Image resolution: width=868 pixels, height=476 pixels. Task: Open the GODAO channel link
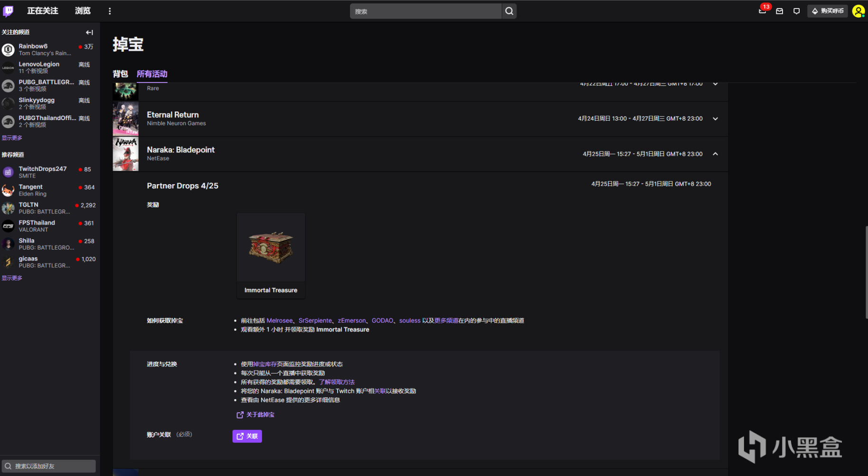tap(382, 321)
